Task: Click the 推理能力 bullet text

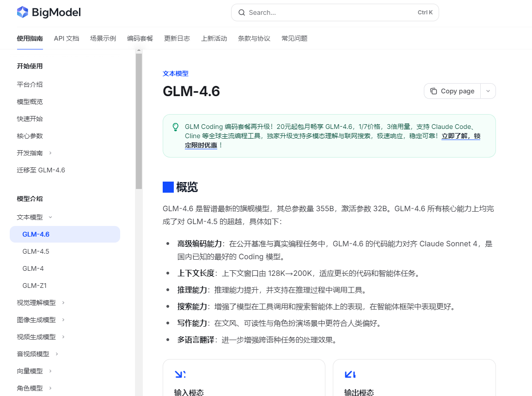Action: click(192, 290)
